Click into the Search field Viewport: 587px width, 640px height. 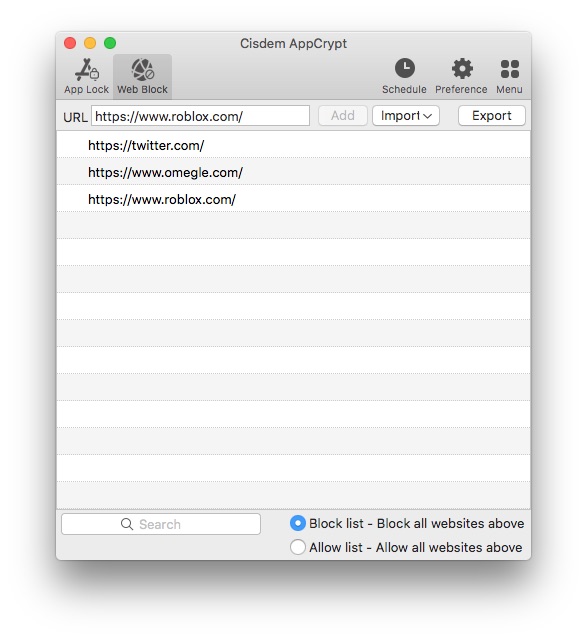[161, 524]
